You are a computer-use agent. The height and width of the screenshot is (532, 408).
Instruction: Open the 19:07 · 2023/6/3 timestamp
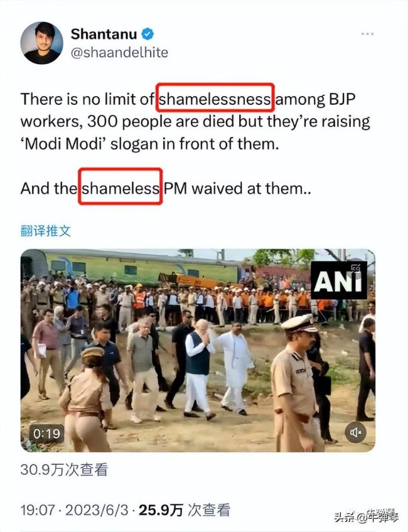[x=74, y=510]
